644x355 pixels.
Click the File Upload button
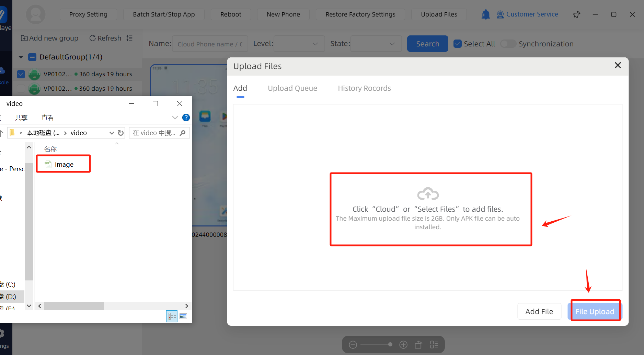(x=595, y=311)
